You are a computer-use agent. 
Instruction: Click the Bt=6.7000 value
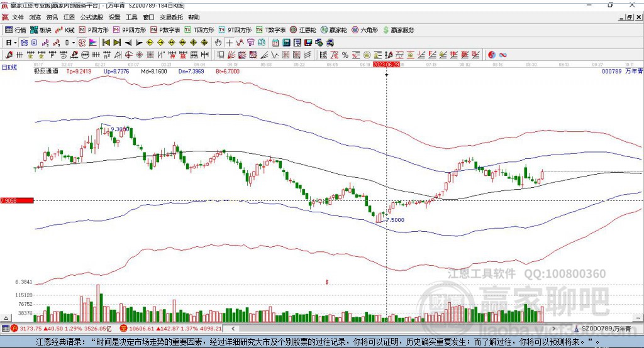tap(228, 71)
